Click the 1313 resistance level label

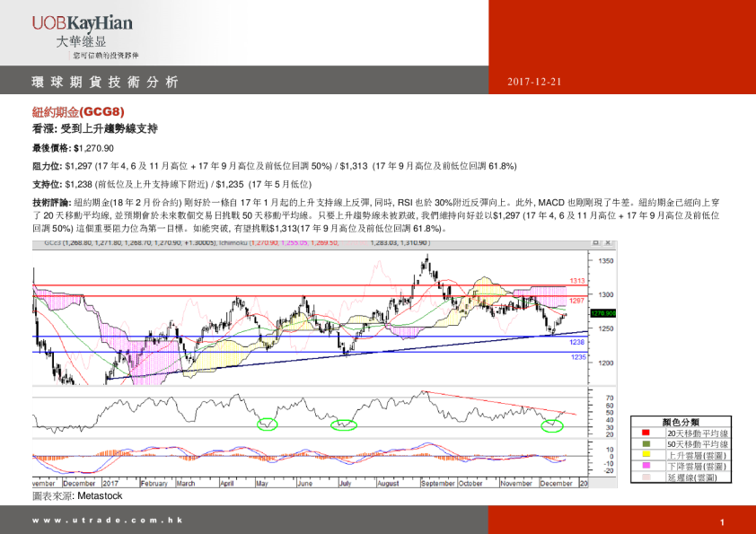tap(577, 281)
